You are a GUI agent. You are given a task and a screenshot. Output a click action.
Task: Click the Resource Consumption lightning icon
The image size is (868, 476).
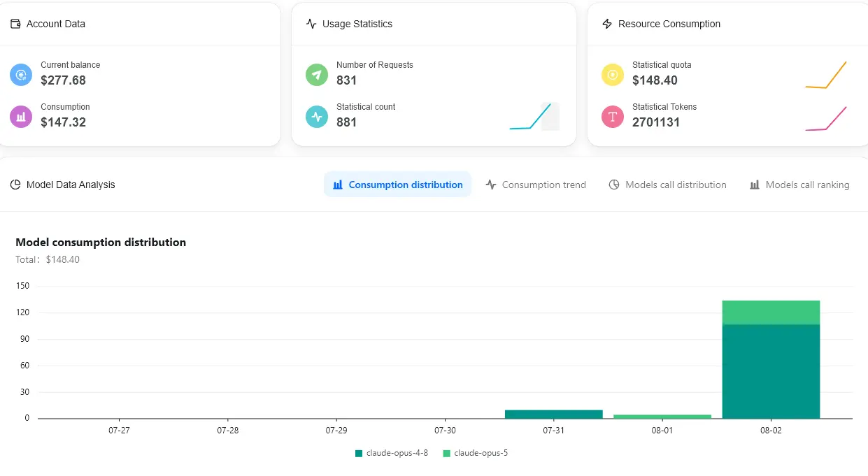coord(607,24)
